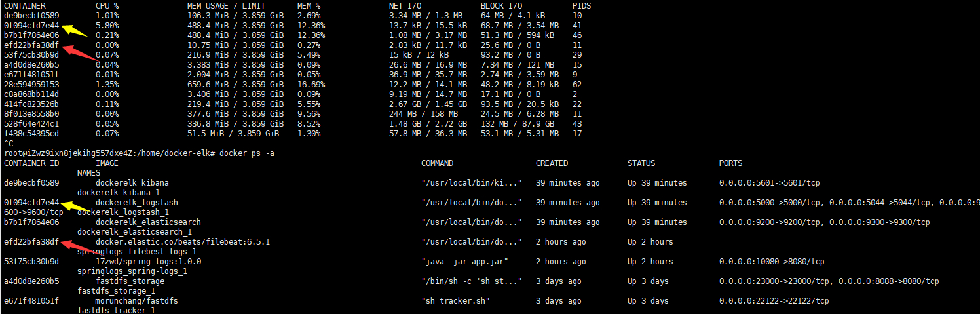Click image name "fastdfs_storage"

coord(130,281)
